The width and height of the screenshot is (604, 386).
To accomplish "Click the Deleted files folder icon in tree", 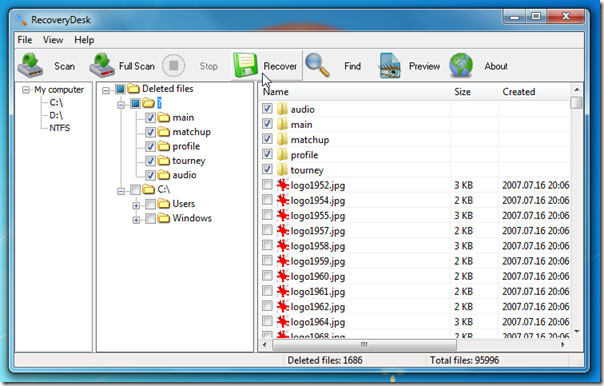I will (133, 89).
